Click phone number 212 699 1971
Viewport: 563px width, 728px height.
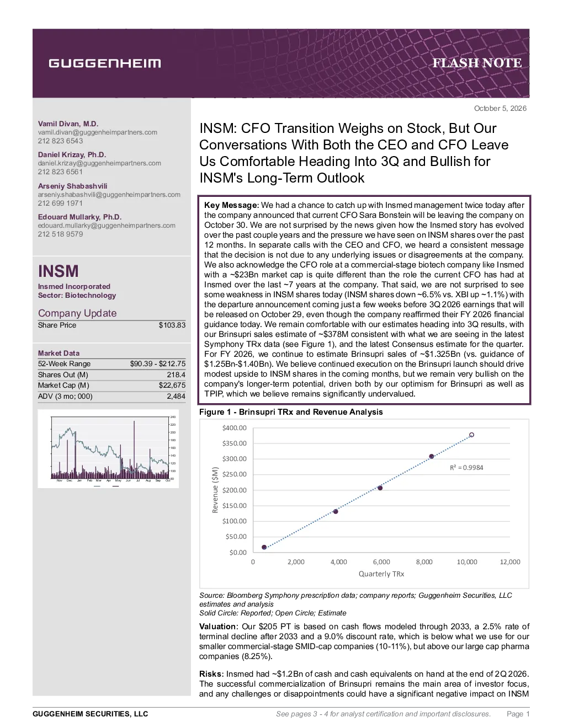coord(60,204)
